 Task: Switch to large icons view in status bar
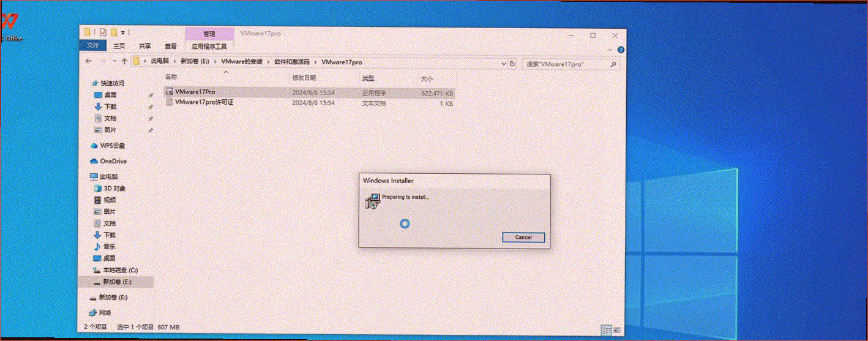[x=616, y=330]
